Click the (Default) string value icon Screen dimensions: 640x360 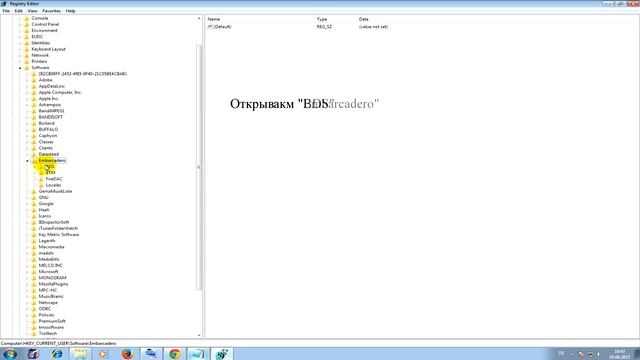click(210, 27)
